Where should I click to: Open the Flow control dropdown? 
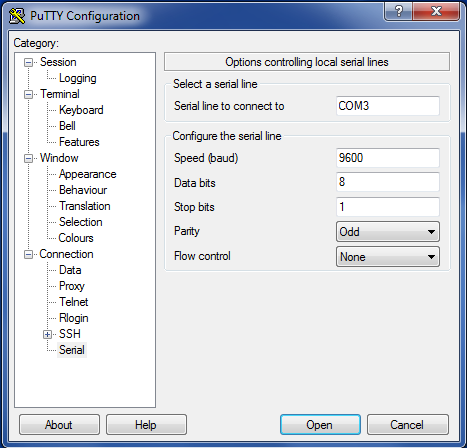[x=388, y=257]
